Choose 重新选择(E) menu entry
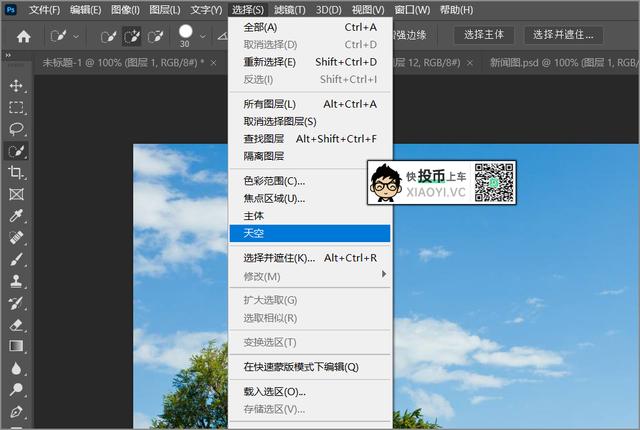640x430 pixels. tap(310, 62)
